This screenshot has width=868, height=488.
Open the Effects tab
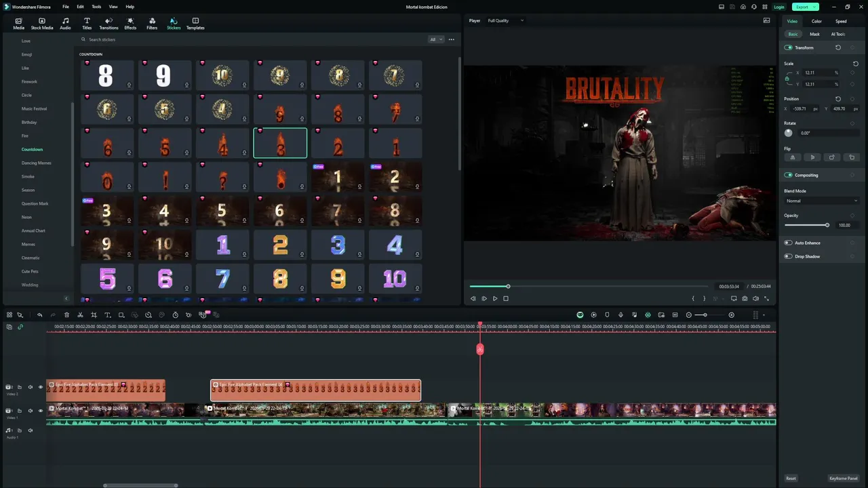130,24
